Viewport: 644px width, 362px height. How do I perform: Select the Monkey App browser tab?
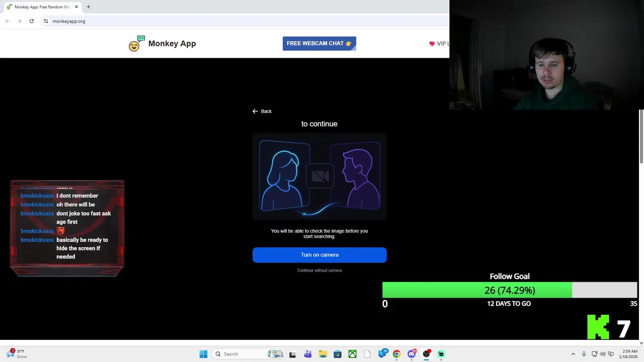tap(42, 7)
